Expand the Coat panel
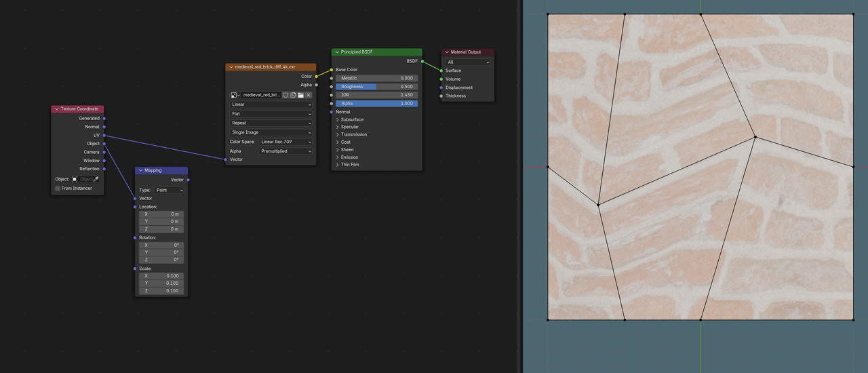 click(x=338, y=142)
